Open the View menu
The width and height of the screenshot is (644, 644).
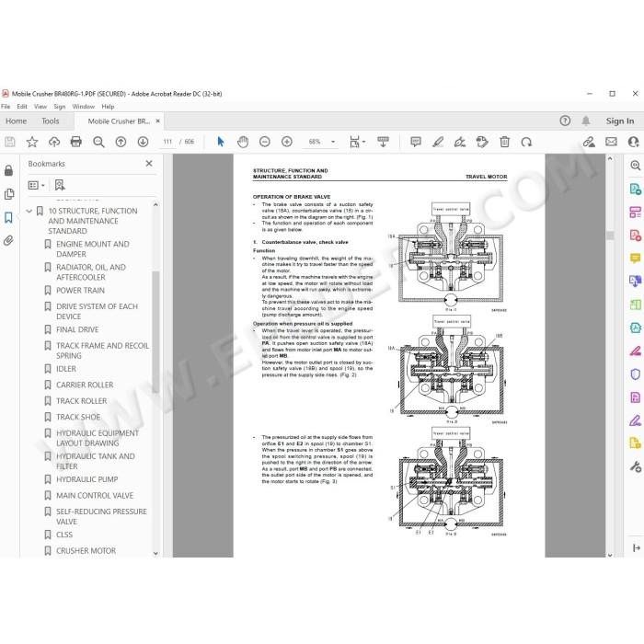40,107
